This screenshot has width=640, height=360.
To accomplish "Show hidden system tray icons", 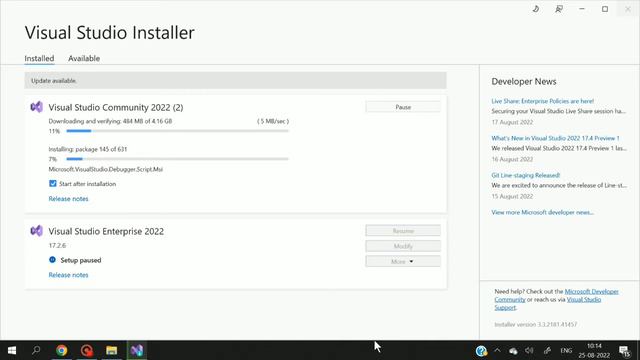I will coord(497,350).
